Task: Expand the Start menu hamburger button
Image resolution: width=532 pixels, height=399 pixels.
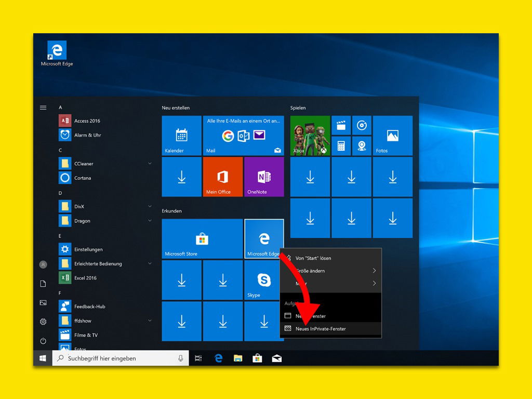Action: tap(43, 108)
